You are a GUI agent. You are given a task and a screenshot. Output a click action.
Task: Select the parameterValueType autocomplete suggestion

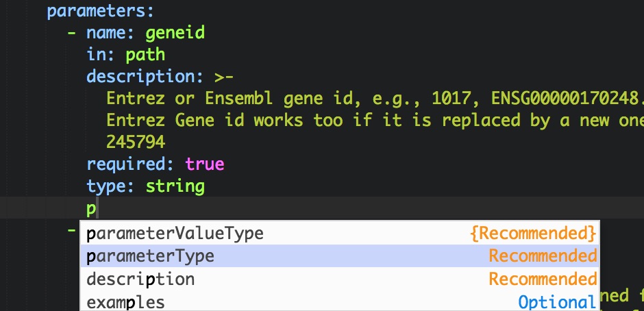175,234
